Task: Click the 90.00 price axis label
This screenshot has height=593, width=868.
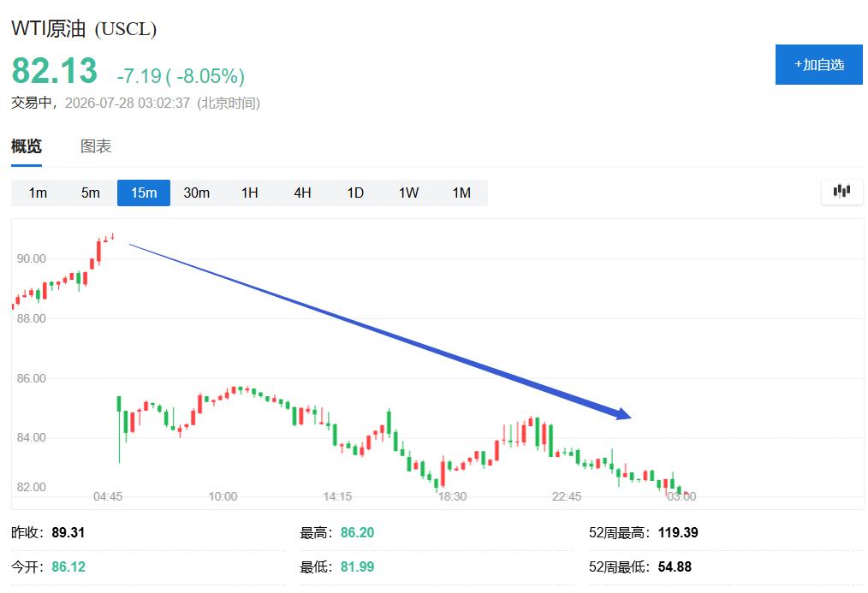Action: pyautogui.click(x=32, y=258)
